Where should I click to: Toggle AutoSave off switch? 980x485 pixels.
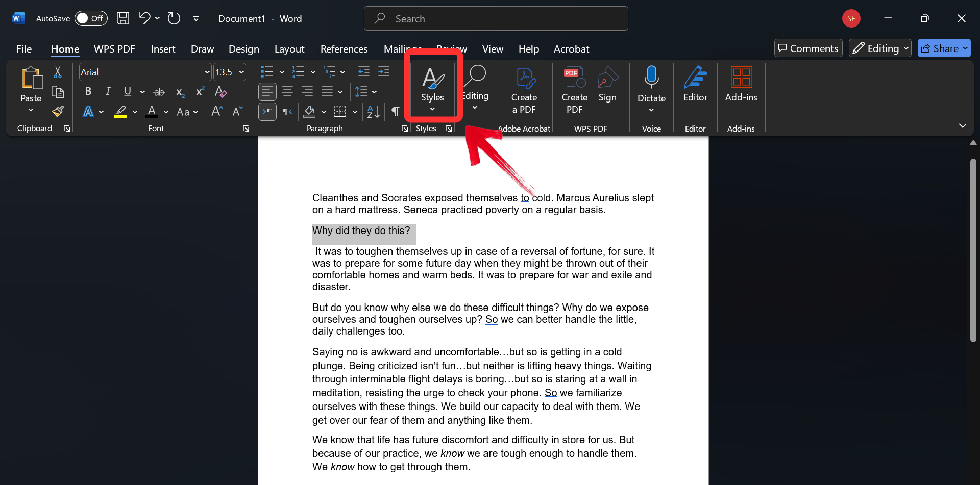[x=91, y=18]
